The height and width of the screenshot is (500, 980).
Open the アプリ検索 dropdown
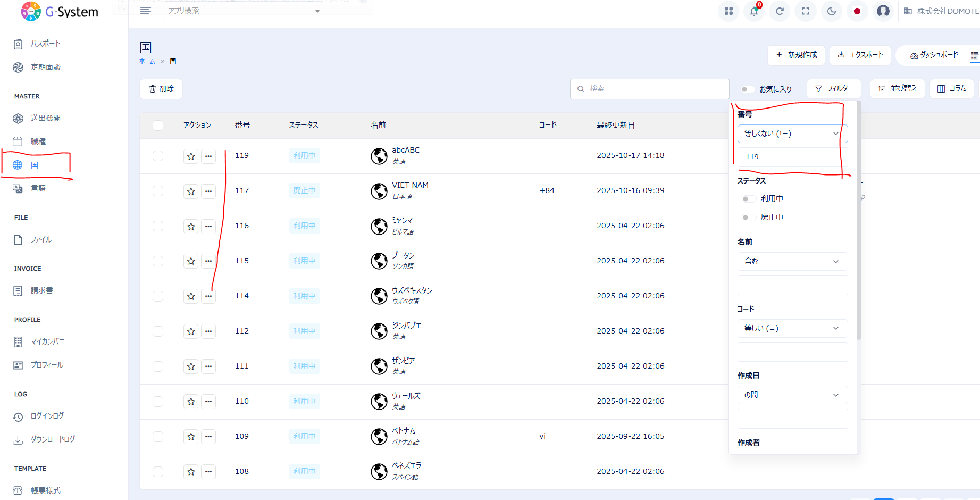(x=244, y=11)
